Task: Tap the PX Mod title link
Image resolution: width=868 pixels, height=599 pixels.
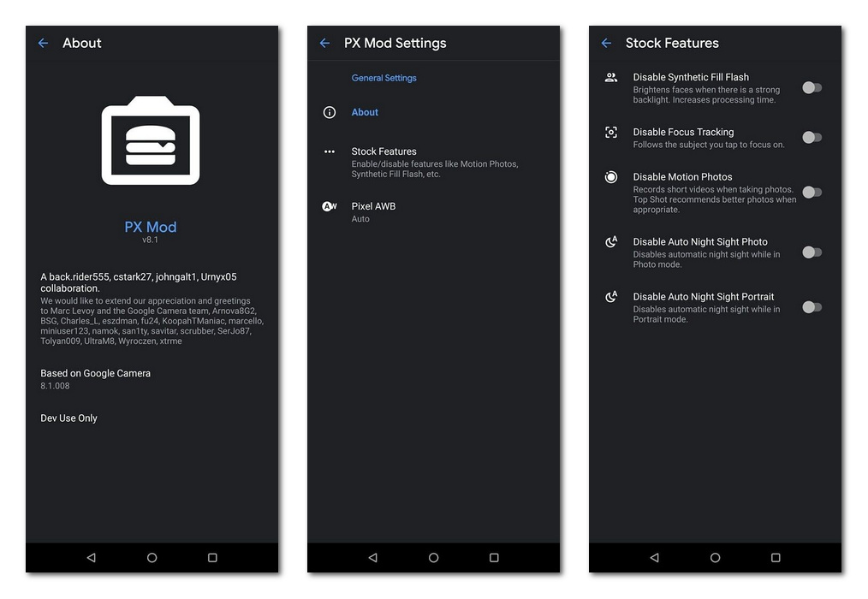Action: tap(151, 227)
